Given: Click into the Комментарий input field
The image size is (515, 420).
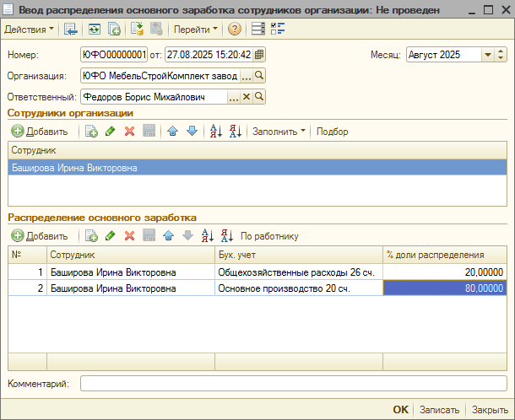Looking at the screenshot, I should coord(293,384).
